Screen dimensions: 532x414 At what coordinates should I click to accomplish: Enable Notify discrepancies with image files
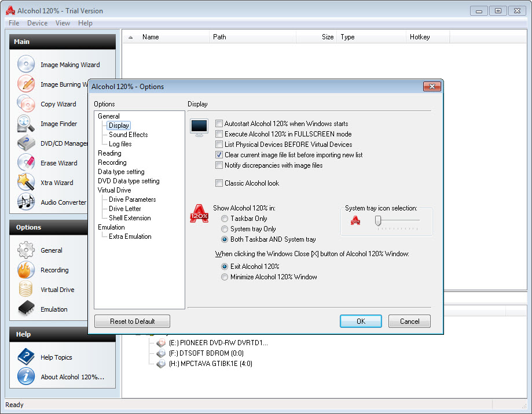pyautogui.click(x=219, y=165)
